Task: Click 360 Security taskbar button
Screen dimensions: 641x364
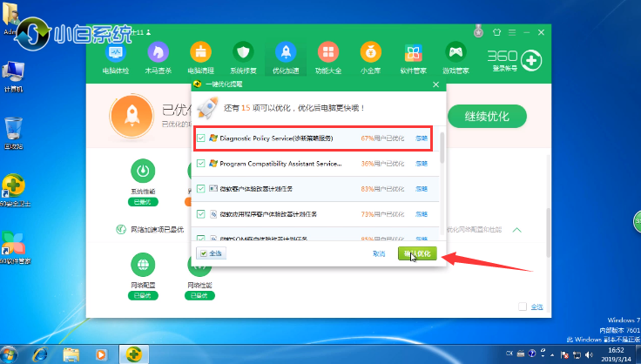Action: click(133, 354)
